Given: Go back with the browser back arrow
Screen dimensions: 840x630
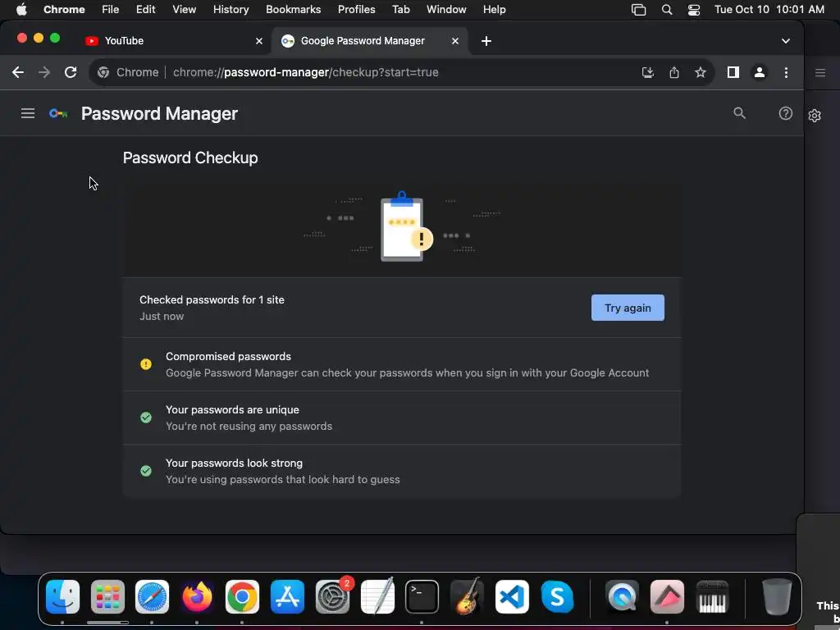Looking at the screenshot, I should click(18, 72).
